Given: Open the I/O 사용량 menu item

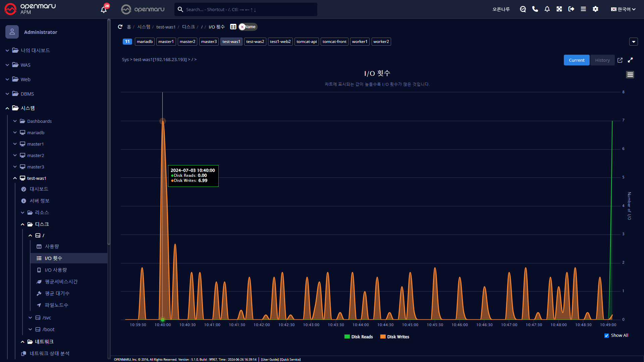Looking at the screenshot, I should 56,270.
